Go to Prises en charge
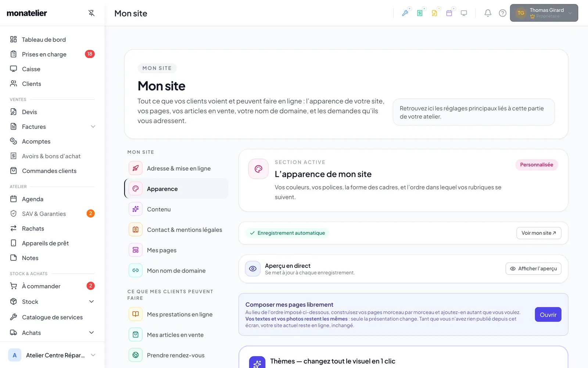Image resolution: width=588 pixels, height=368 pixels. [x=52, y=54]
